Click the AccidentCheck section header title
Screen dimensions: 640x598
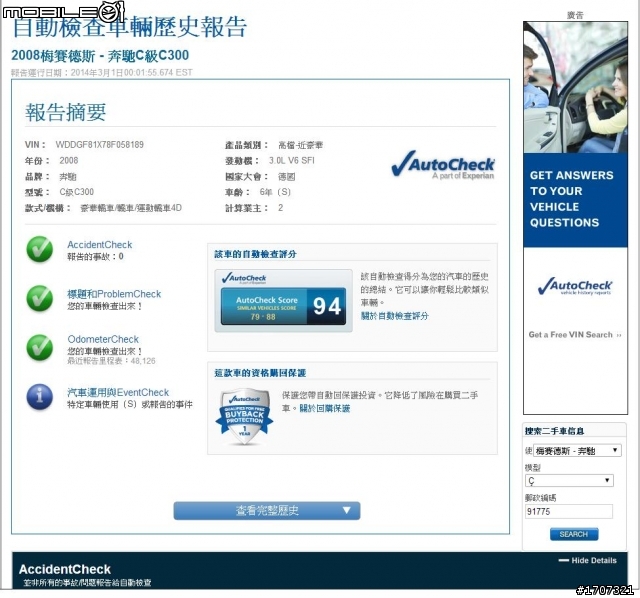click(64, 569)
